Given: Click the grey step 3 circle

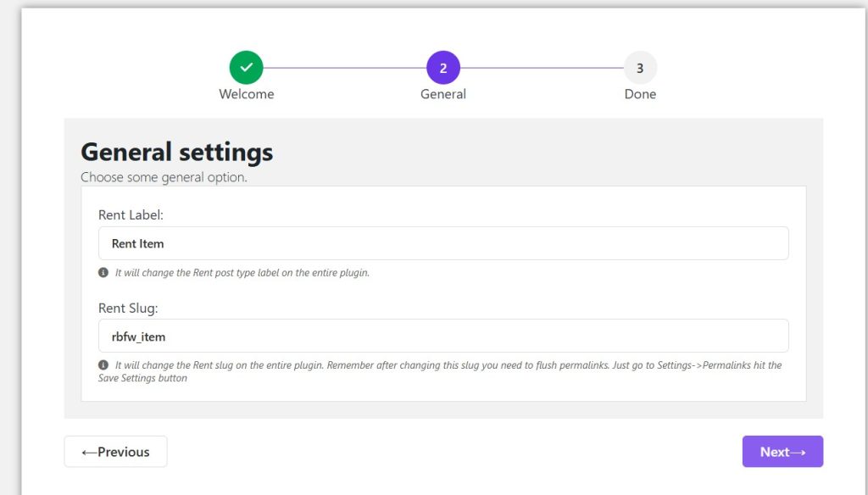Looking at the screenshot, I should pyautogui.click(x=640, y=68).
